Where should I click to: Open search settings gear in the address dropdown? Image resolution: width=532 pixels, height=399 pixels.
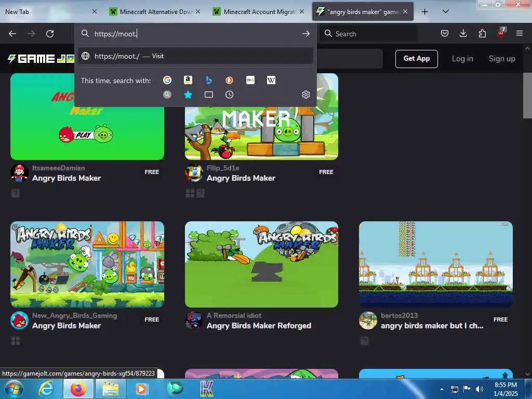click(x=305, y=95)
